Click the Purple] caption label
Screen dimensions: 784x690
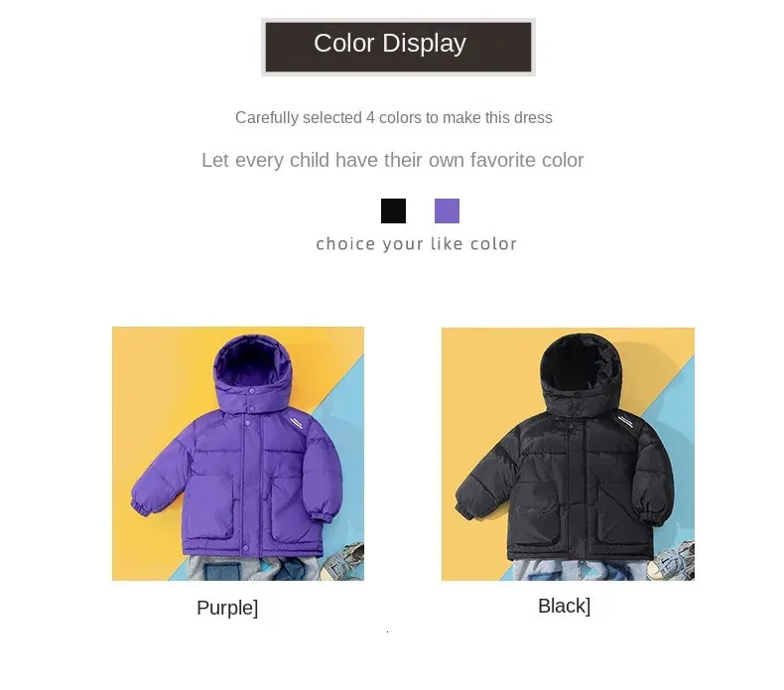(x=227, y=608)
